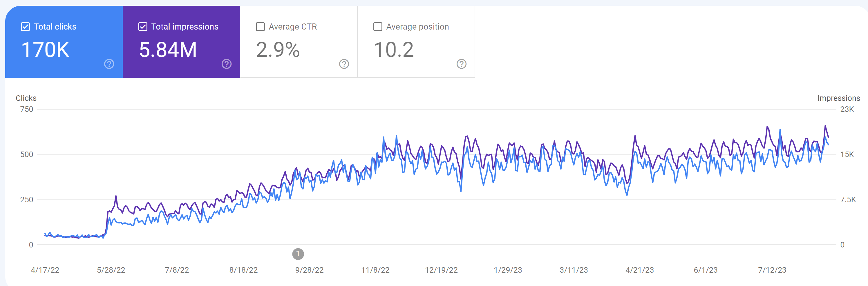This screenshot has height=286, width=868.
Task: Click the 4/17/22 date label
Action: coord(45,270)
